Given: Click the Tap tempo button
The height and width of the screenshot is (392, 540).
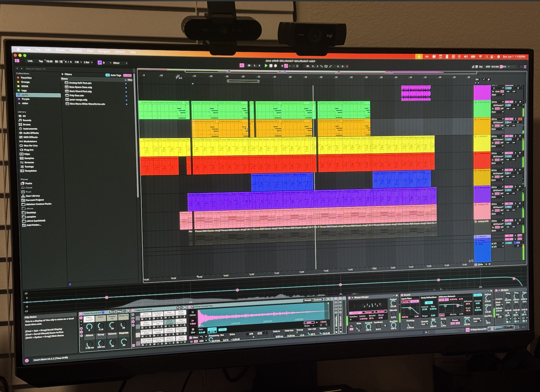Looking at the screenshot, I should [x=41, y=61].
